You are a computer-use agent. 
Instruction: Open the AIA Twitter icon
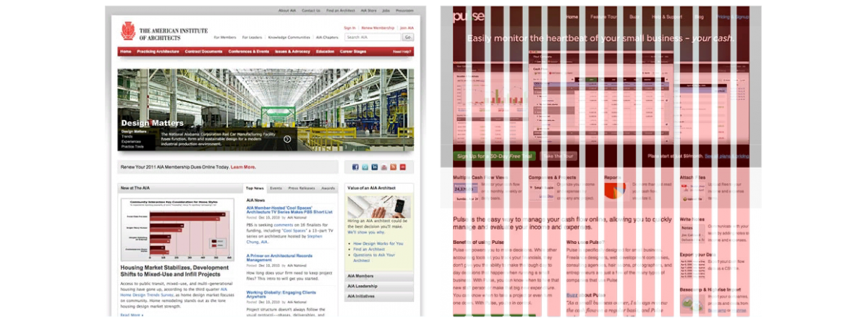[365, 167]
